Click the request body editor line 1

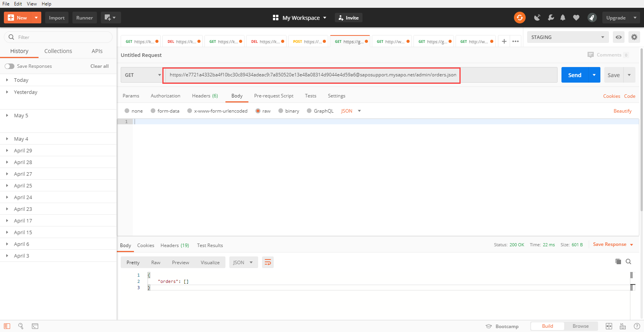(385, 122)
